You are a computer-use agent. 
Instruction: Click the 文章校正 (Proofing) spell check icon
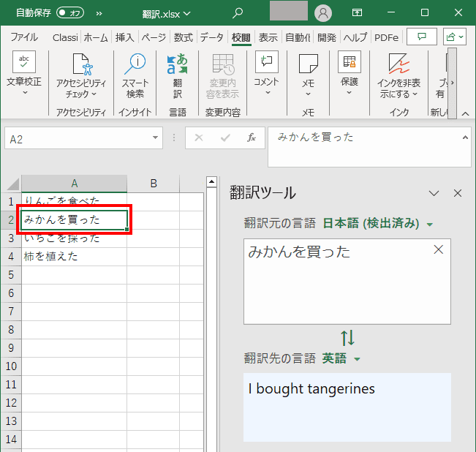point(24,62)
